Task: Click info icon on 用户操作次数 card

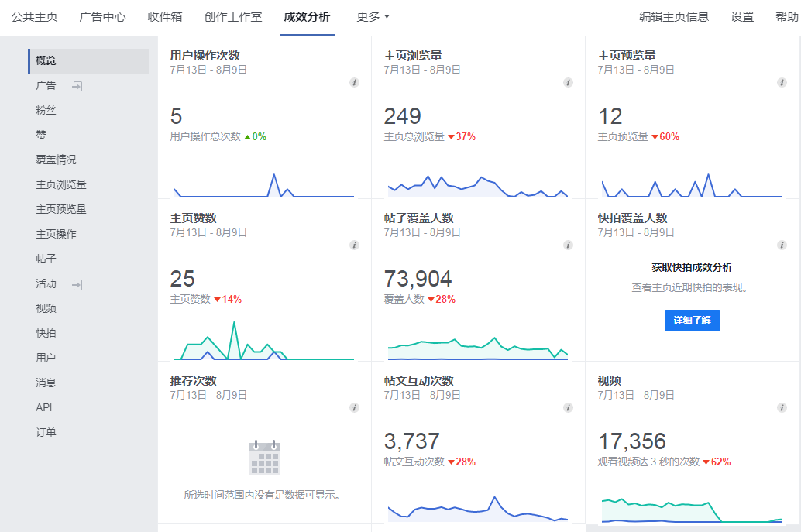Action: pyautogui.click(x=354, y=82)
